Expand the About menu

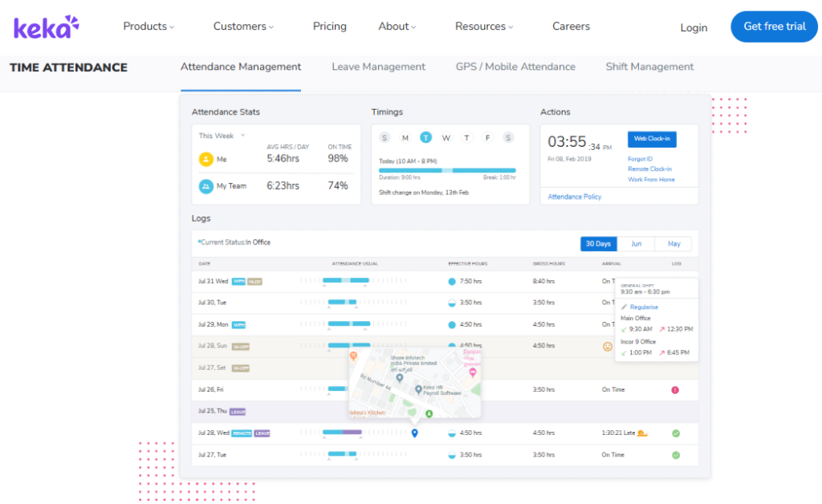397,26
